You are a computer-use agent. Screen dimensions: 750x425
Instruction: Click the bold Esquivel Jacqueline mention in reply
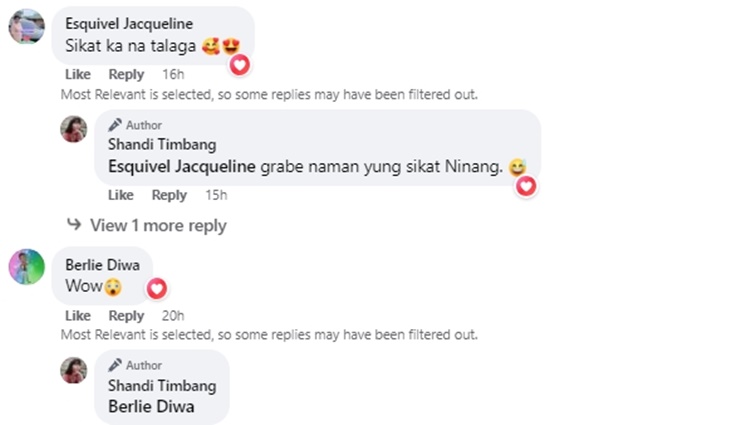tap(181, 166)
